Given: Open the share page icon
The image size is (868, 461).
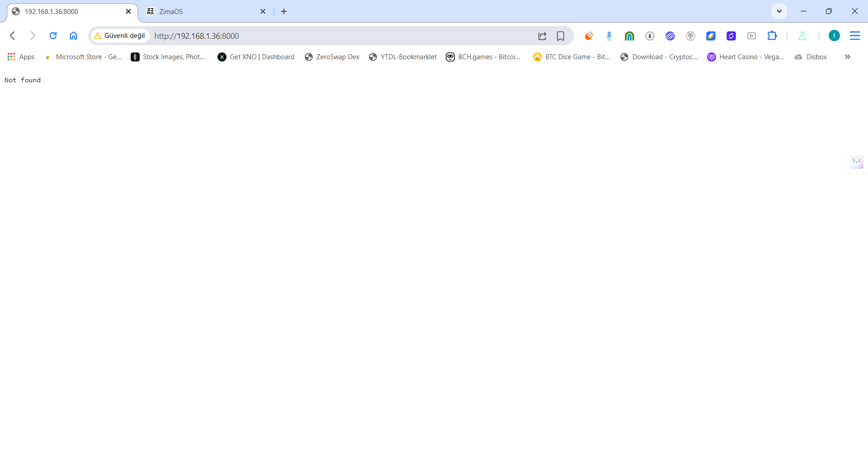Looking at the screenshot, I should click(542, 36).
